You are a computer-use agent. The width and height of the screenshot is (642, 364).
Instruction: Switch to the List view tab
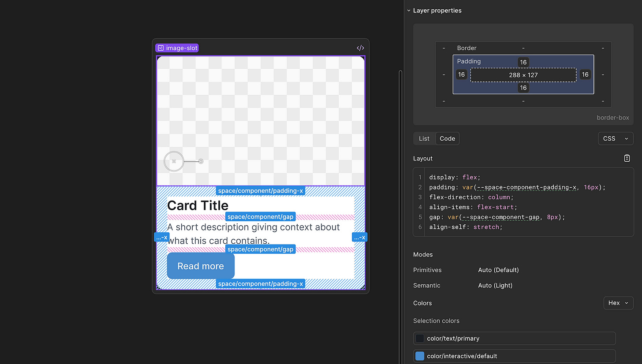click(424, 138)
